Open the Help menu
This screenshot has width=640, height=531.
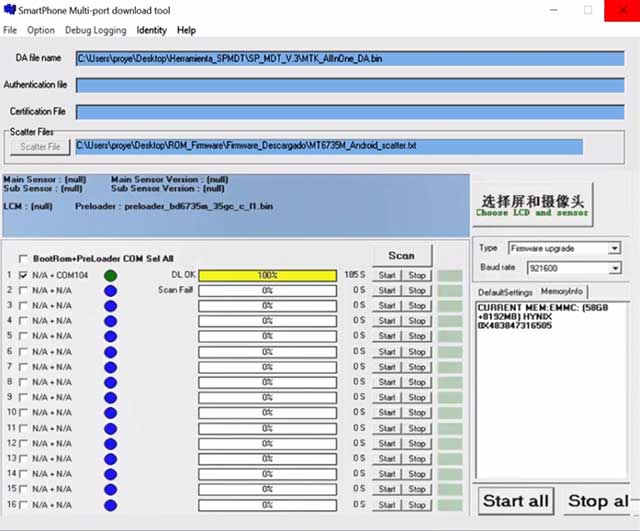tap(186, 30)
